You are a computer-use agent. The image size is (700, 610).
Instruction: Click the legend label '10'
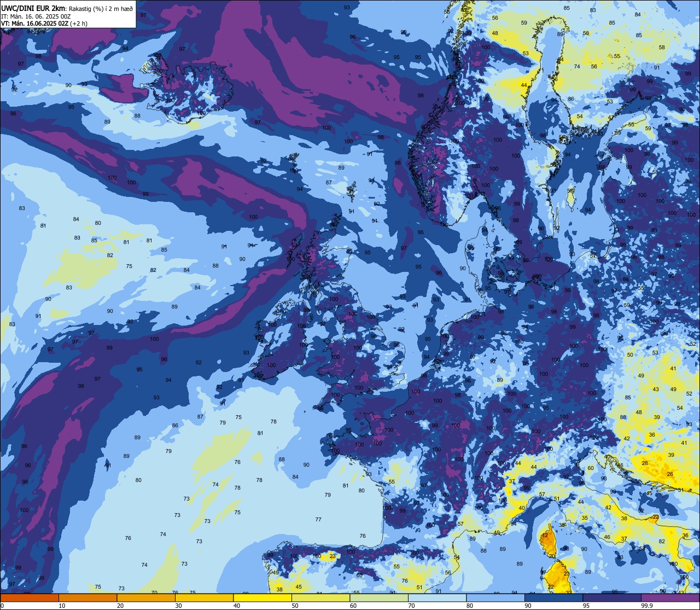click(62, 606)
